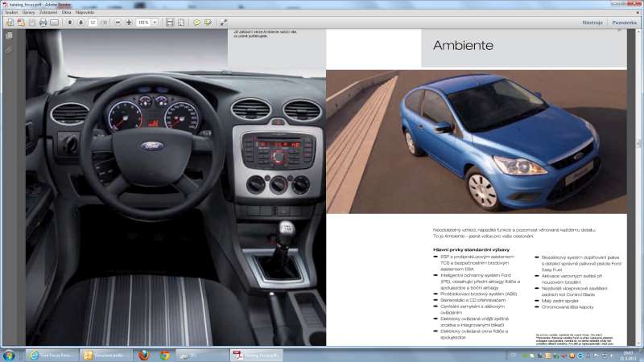
Task: Open the Soubor menu
Action: coord(10,13)
